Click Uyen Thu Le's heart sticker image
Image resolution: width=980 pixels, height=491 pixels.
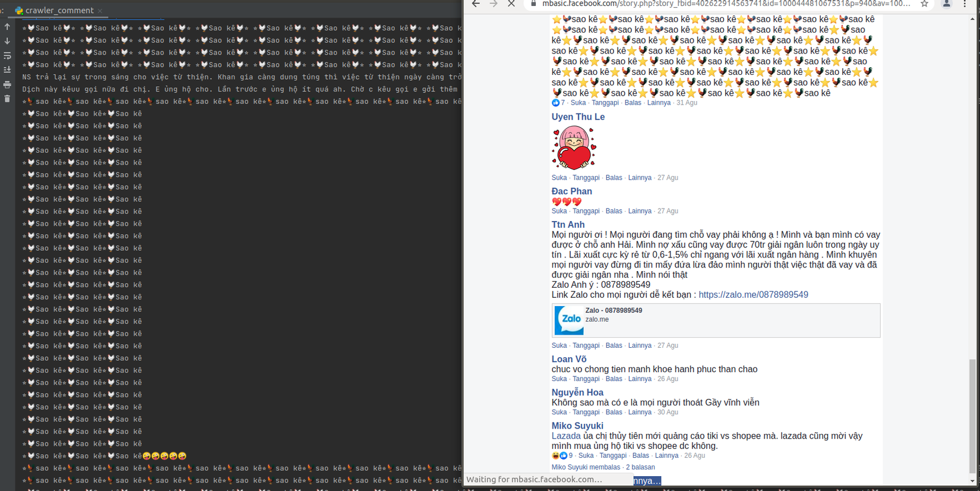574,148
